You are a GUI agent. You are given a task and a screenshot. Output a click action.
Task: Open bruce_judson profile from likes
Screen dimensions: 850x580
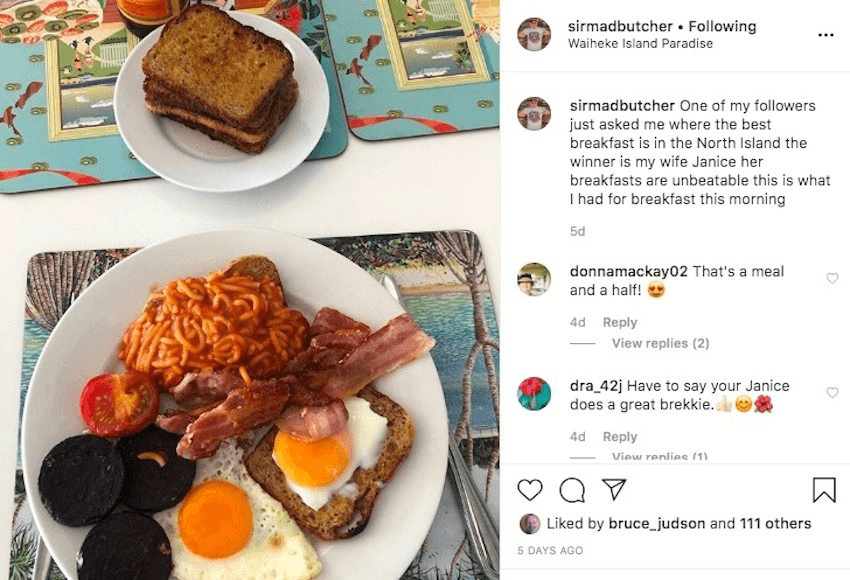656,524
